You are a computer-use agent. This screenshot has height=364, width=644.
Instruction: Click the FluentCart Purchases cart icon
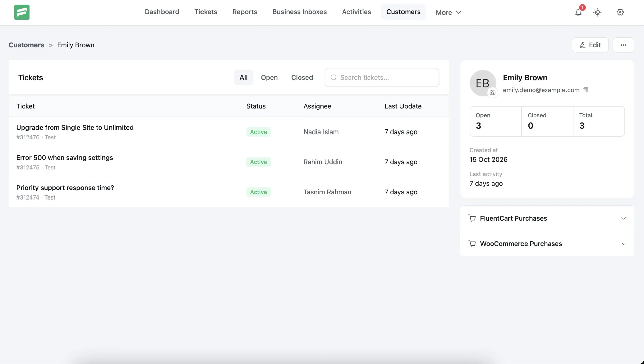(472, 218)
